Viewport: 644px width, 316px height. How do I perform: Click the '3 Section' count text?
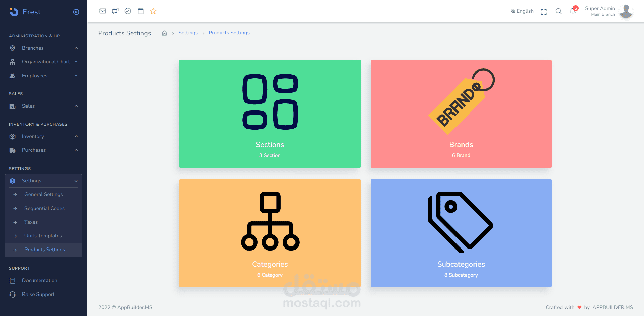click(270, 155)
